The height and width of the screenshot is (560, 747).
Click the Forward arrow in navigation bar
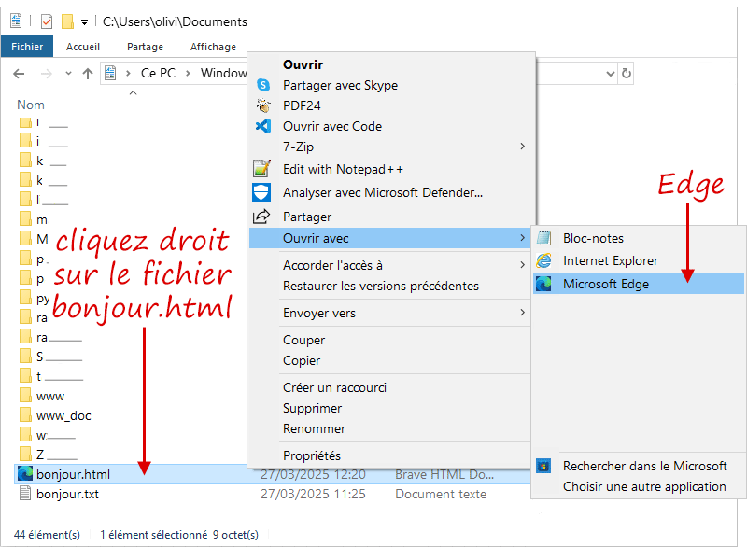(46, 74)
